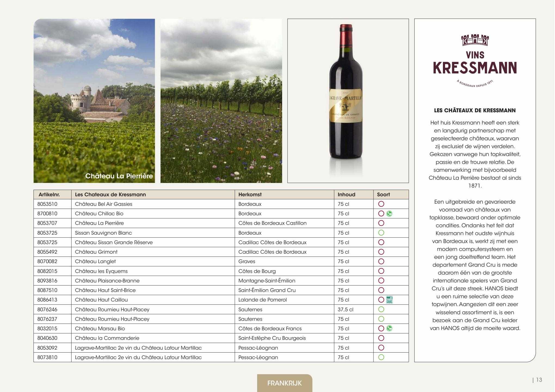Click the red circle in Château Langlet row
This screenshot has height=392, width=555.
coord(381,262)
